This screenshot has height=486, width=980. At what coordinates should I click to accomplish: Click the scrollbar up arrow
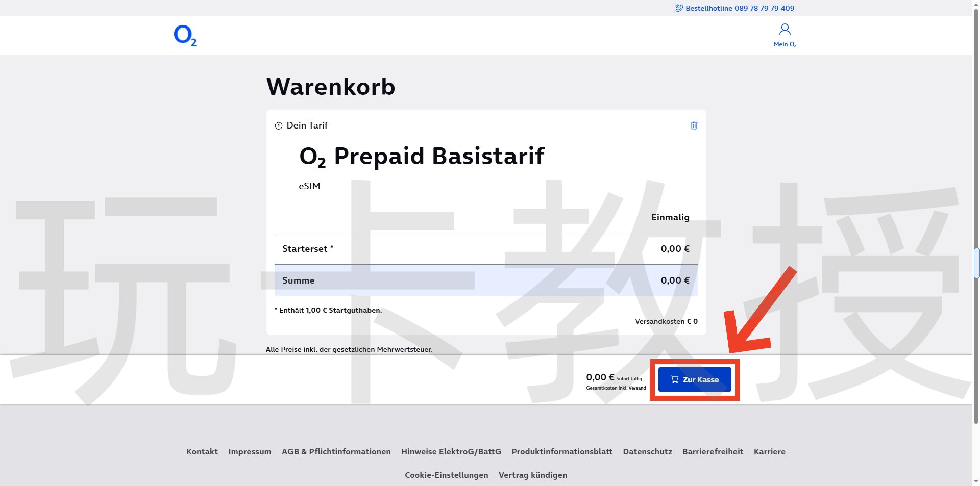click(976, 4)
